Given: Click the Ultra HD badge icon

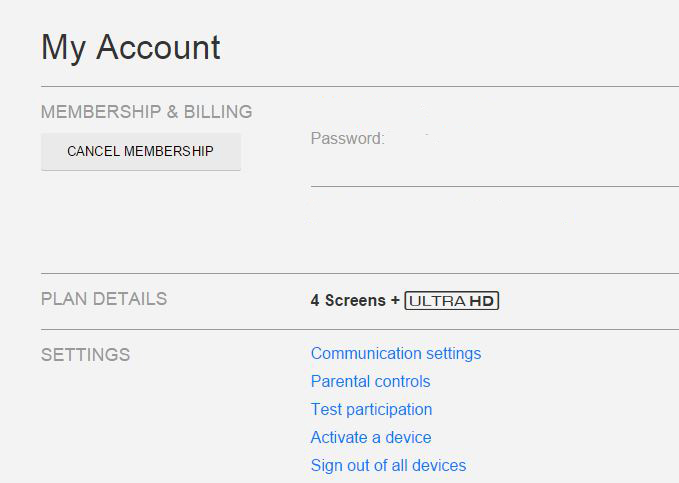Looking at the screenshot, I should [x=451, y=301].
